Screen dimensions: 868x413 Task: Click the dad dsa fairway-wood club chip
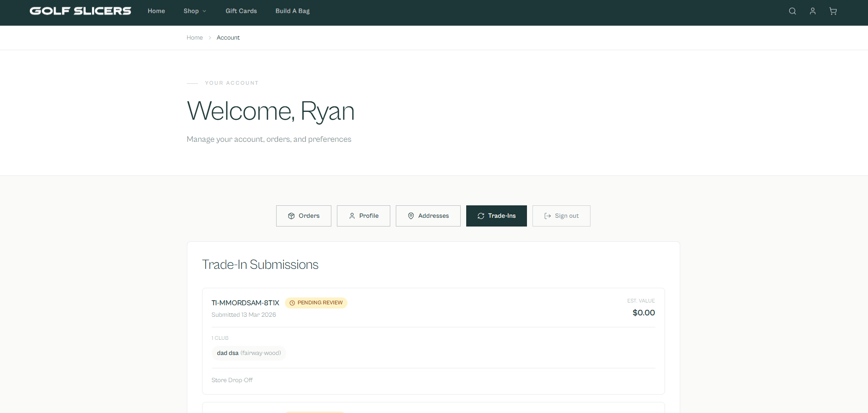coord(249,353)
